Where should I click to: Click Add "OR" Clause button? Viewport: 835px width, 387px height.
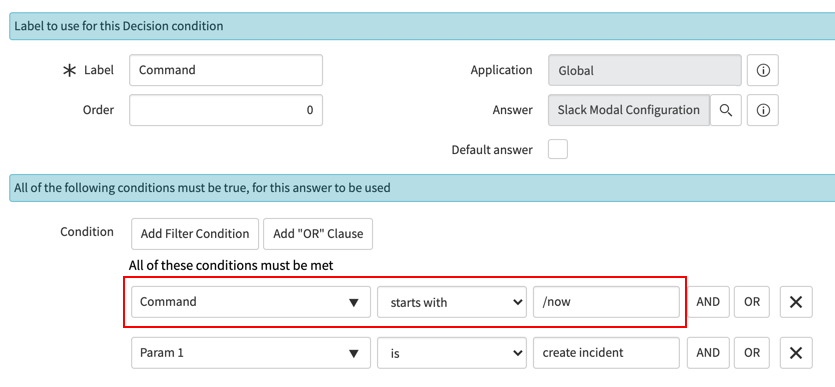pyautogui.click(x=318, y=234)
